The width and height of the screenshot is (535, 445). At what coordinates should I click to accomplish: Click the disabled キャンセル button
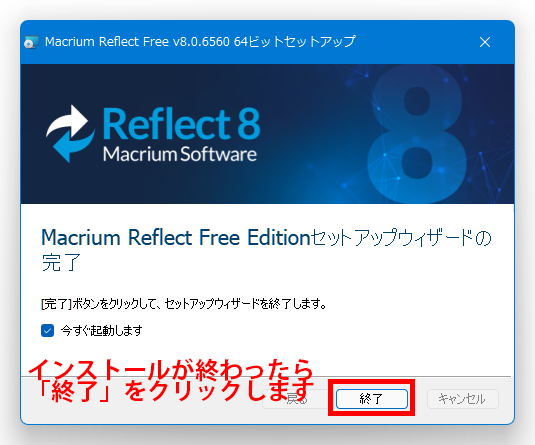(x=463, y=399)
